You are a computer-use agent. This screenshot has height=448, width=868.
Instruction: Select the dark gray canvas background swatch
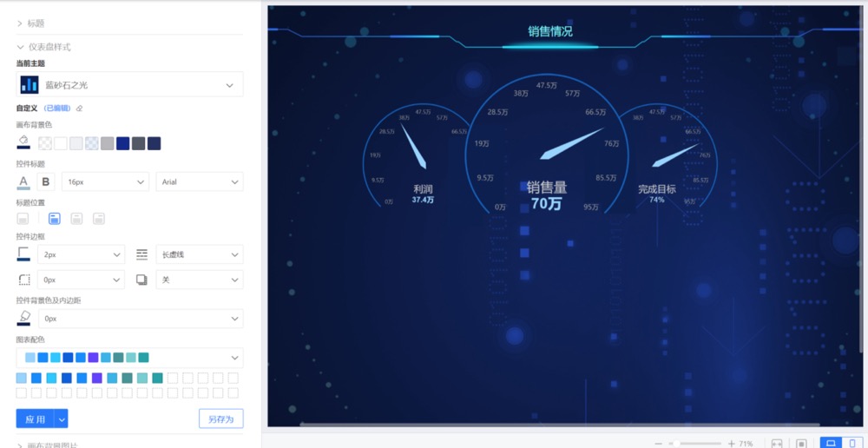(138, 143)
